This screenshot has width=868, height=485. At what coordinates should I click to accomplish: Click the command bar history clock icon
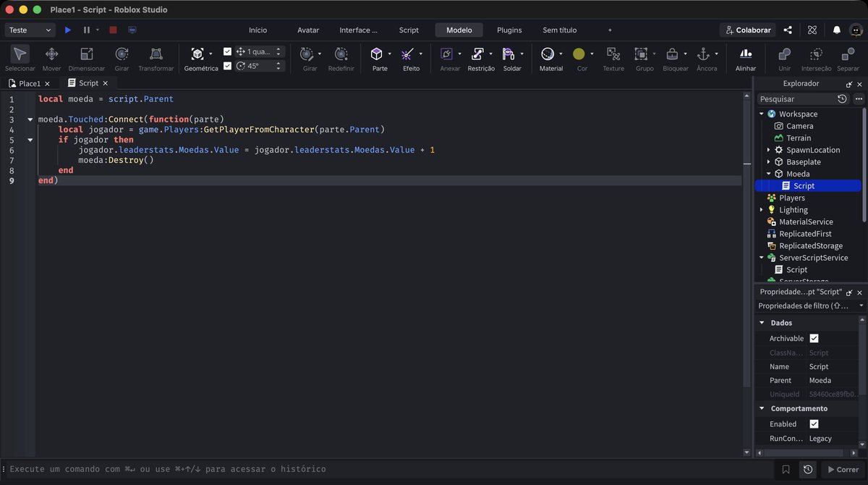[808, 469]
